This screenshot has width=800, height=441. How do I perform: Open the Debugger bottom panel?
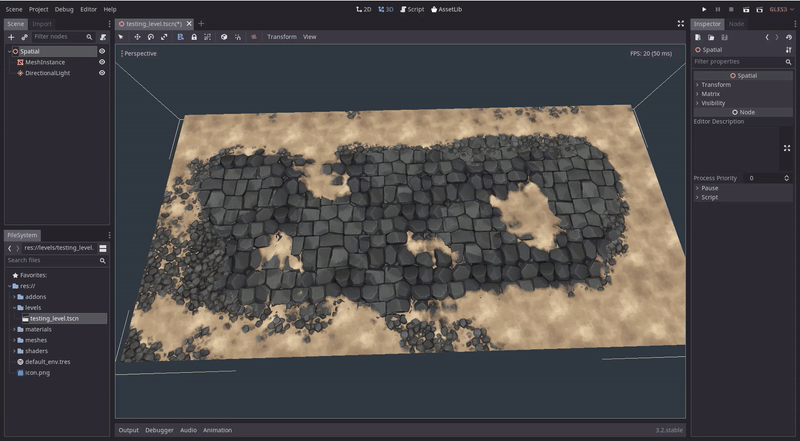[159, 430]
